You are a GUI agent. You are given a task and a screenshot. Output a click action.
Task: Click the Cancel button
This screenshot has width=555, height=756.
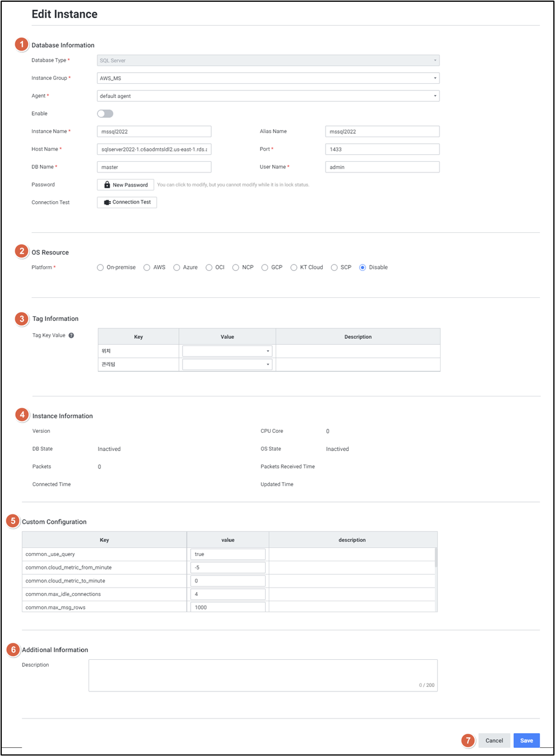pos(494,740)
